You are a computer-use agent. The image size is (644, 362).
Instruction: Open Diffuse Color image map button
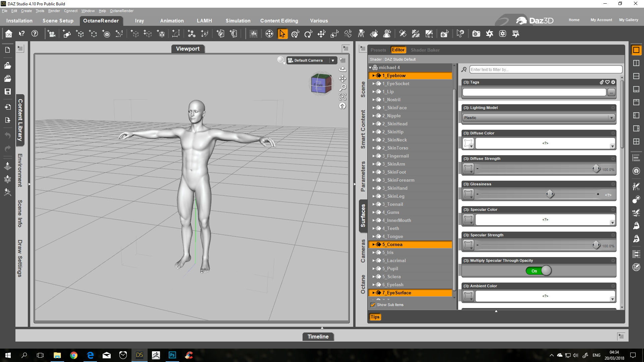(x=468, y=143)
